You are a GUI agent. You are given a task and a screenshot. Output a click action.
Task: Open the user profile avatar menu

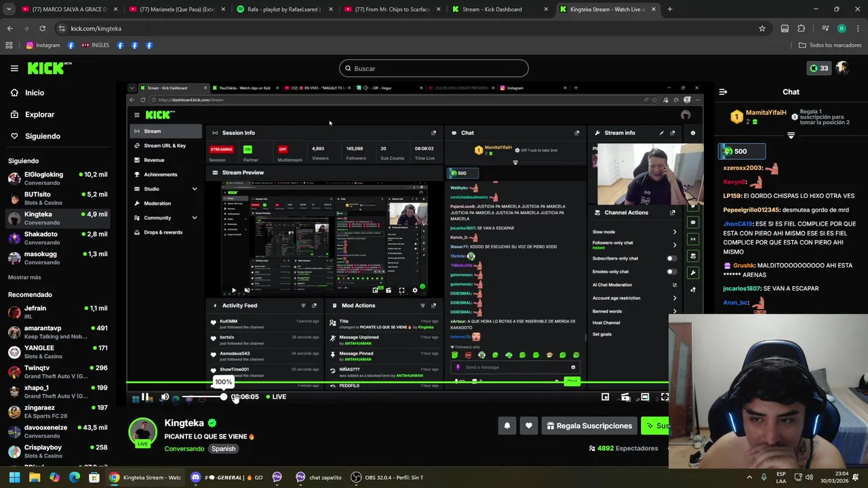point(842,68)
